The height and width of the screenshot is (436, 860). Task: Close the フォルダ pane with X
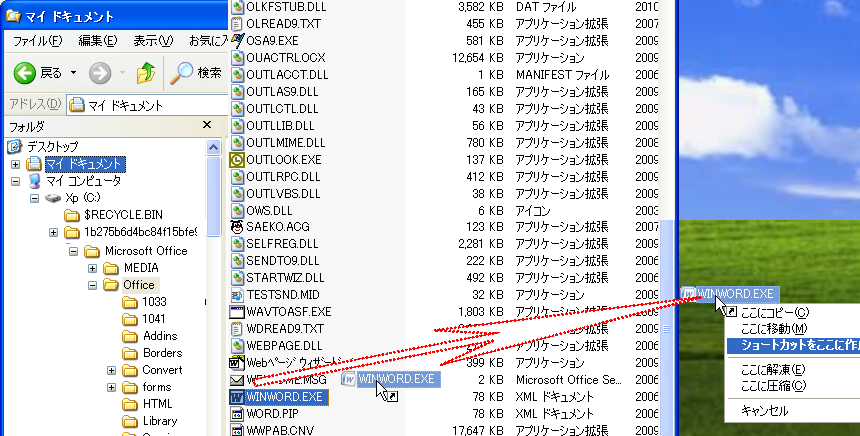tap(208, 126)
